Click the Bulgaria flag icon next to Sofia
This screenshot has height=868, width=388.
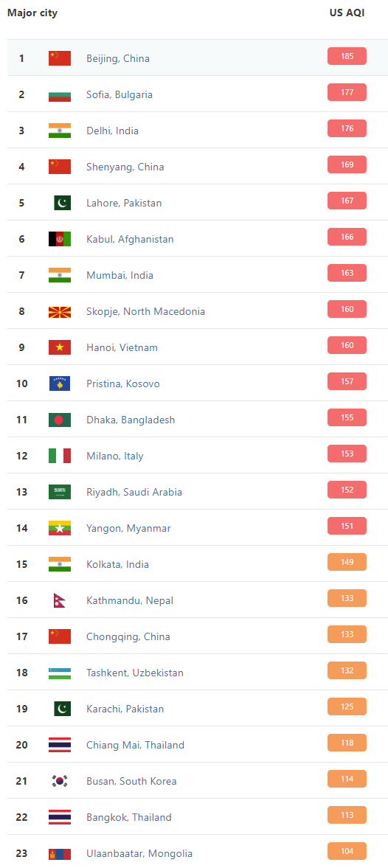pos(59,94)
